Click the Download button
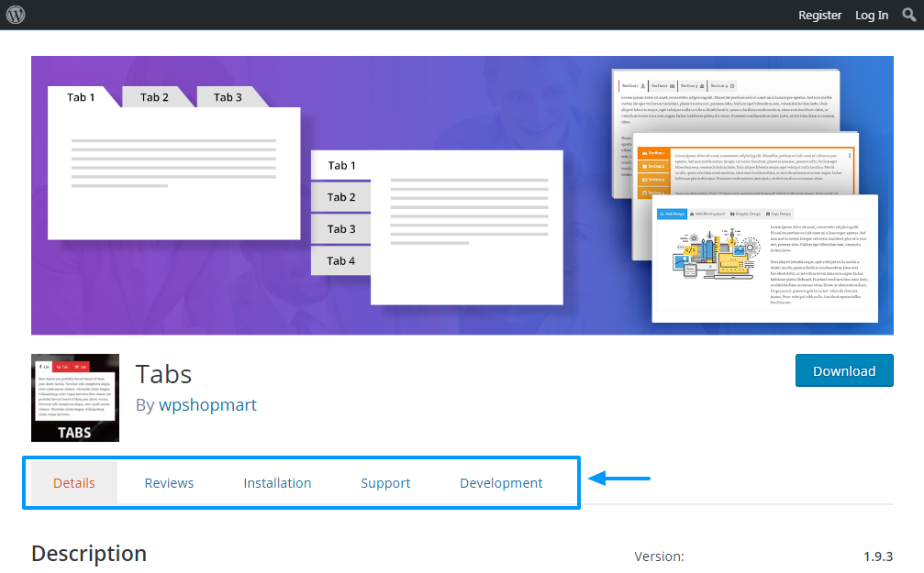The height and width of the screenshot is (573, 924). click(843, 370)
